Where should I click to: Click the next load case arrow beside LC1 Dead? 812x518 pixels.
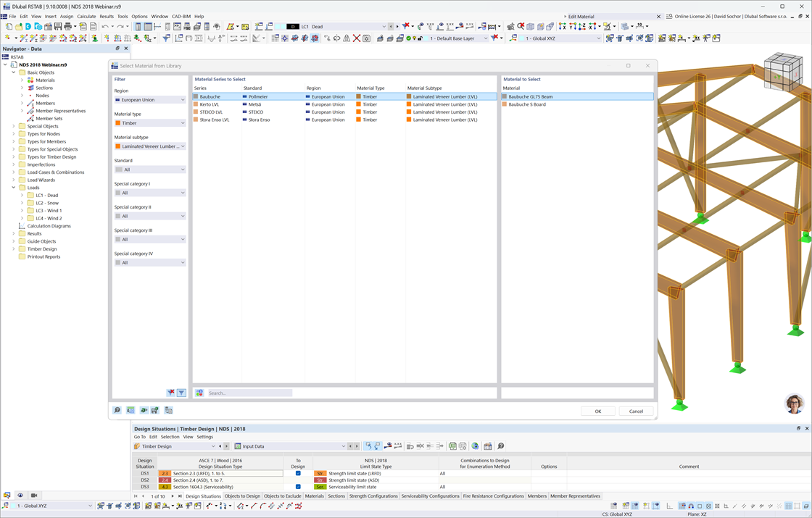[397, 26]
